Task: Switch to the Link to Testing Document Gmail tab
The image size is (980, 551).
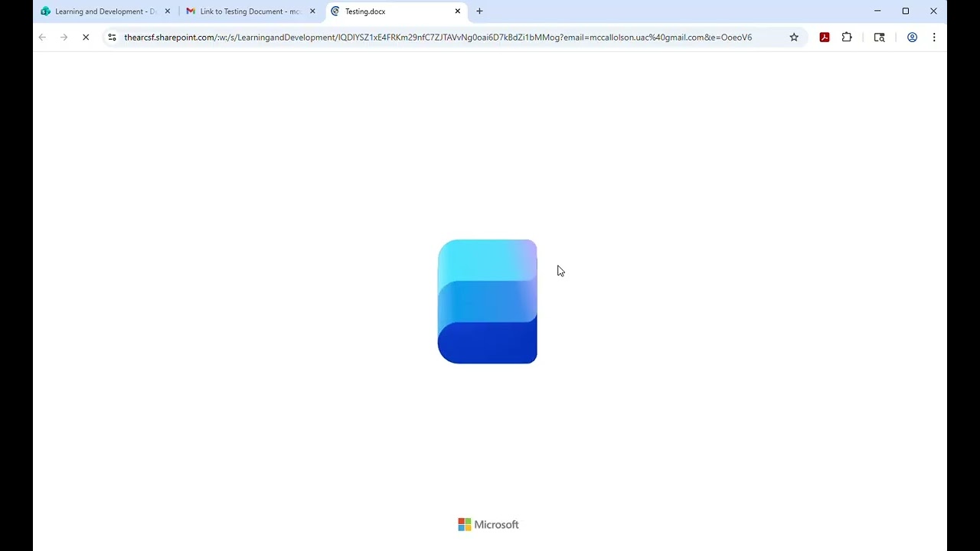Action: 250,11
